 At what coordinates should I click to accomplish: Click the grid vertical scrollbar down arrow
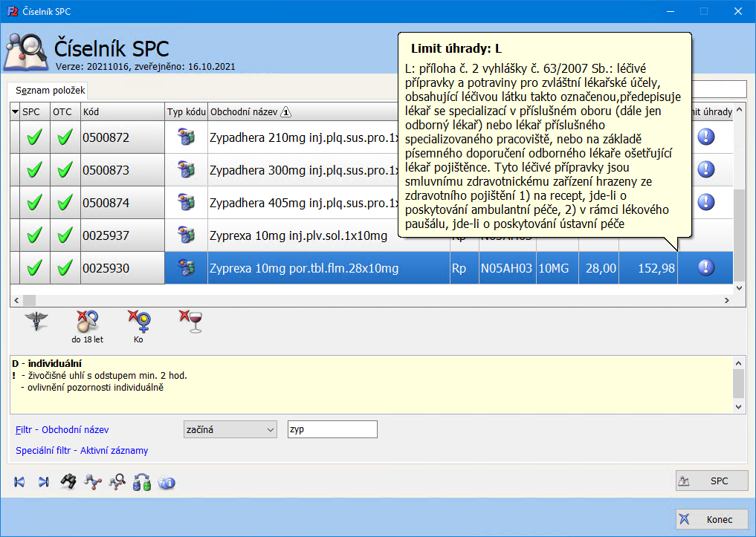point(739,288)
